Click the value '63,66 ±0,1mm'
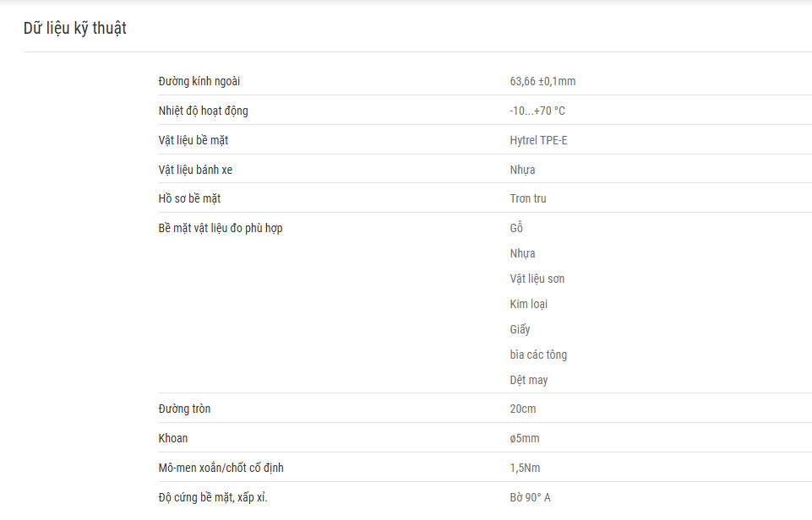The height and width of the screenshot is (520, 812). pyautogui.click(x=542, y=81)
